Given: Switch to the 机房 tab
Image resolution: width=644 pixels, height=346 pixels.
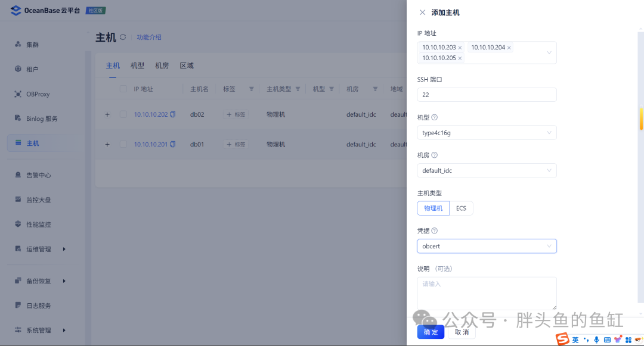Looking at the screenshot, I should point(162,66).
